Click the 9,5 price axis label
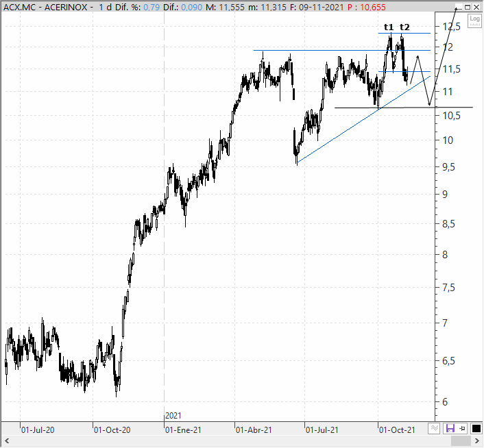484x448 pixels. (x=448, y=167)
